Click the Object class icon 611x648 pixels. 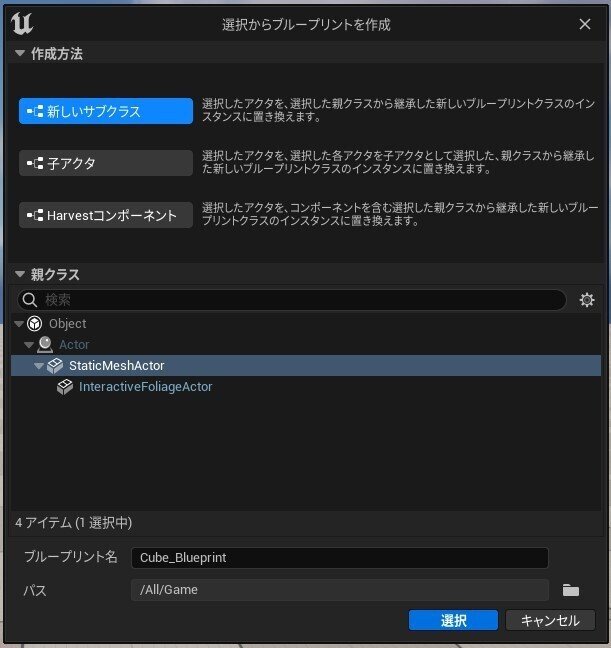coord(35,324)
